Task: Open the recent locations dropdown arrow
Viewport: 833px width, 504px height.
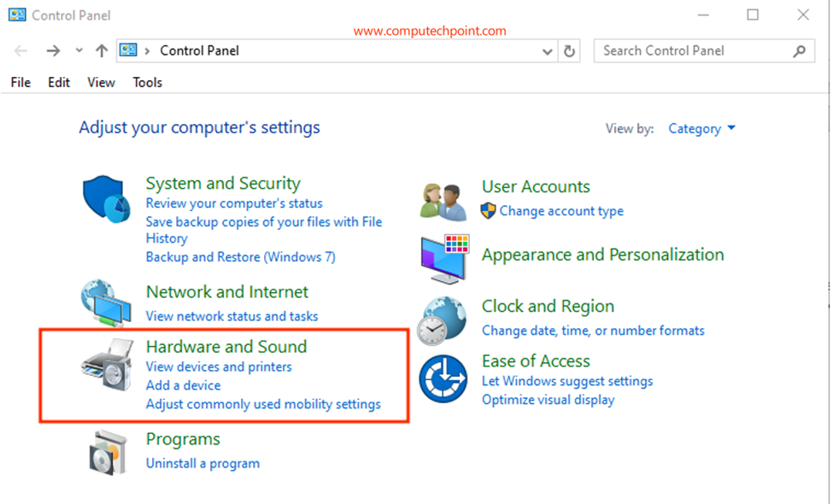Action: click(79, 50)
